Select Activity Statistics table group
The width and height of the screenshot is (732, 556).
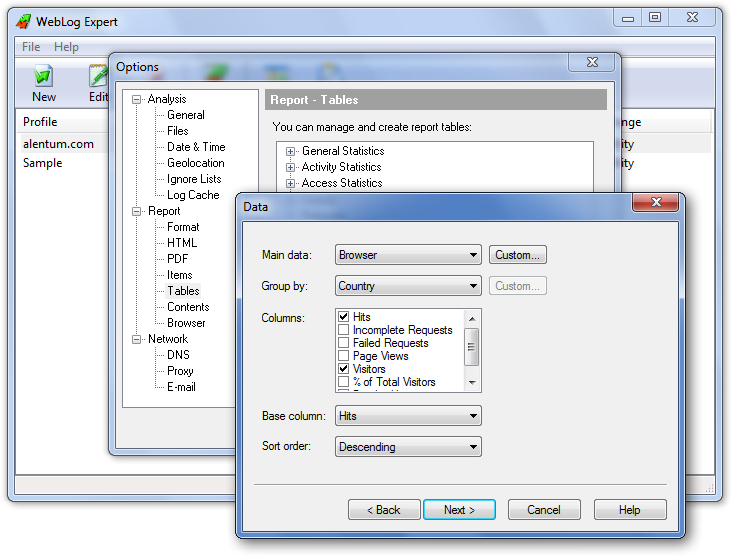tap(342, 167)
